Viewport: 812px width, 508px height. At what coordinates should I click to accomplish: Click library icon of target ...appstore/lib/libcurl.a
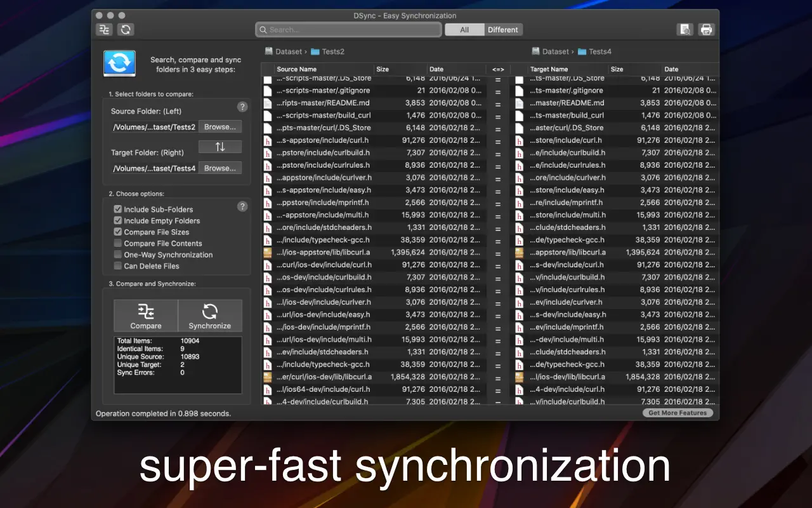click(520, 252)
